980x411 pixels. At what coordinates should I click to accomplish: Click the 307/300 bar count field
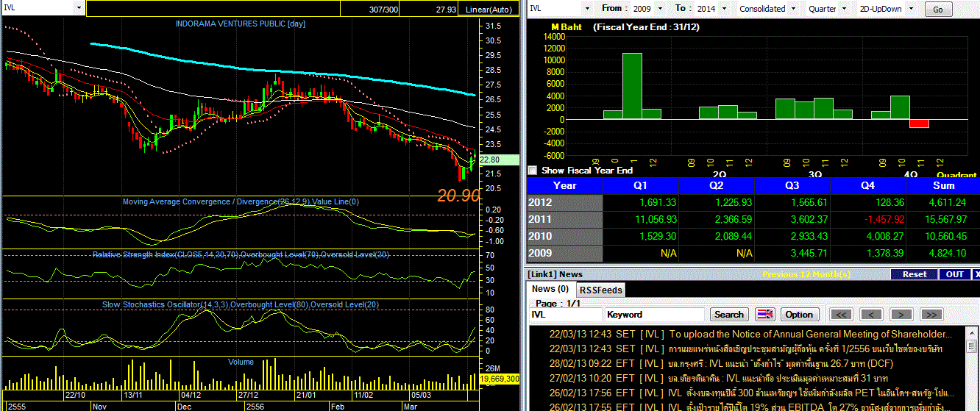click(x=371, y=9)
